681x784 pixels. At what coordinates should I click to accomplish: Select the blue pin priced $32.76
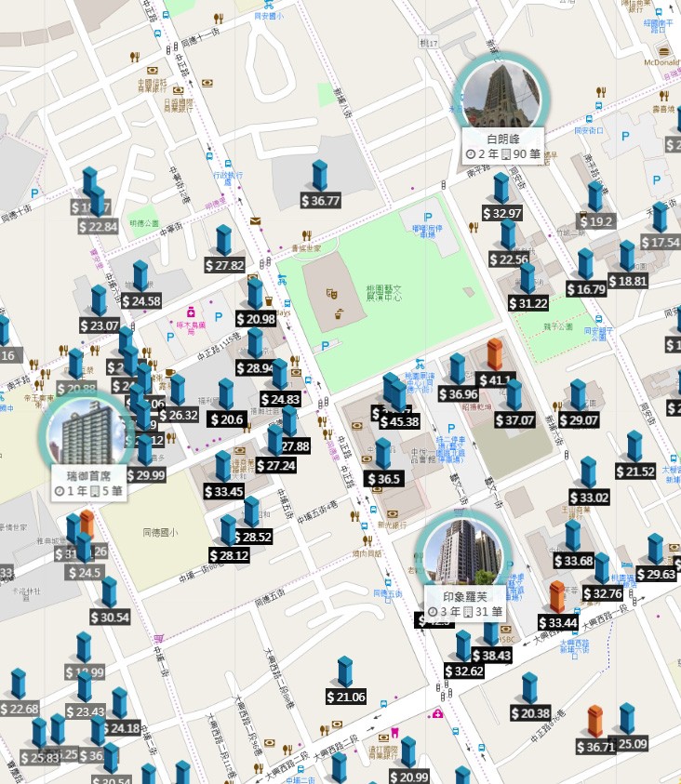602,568
